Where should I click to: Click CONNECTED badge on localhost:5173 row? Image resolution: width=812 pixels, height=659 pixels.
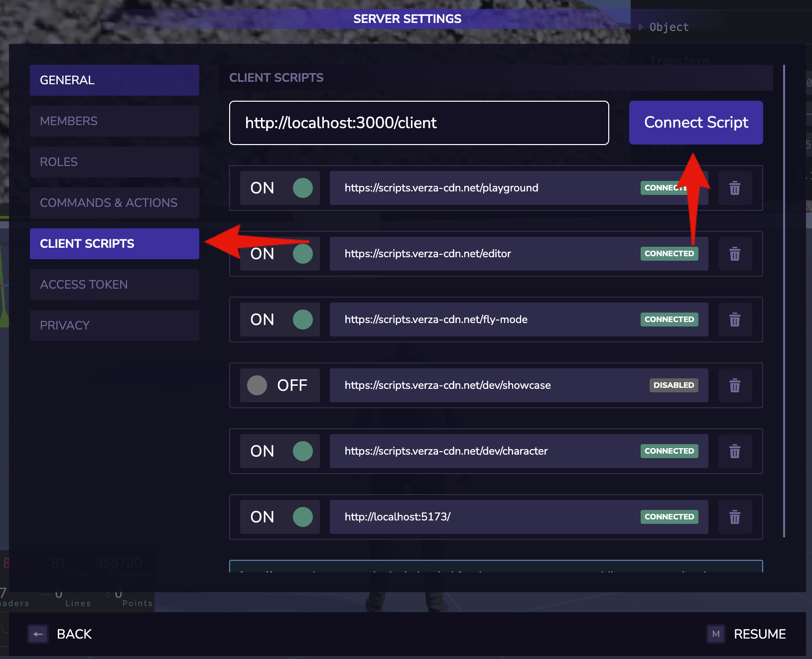pyautogui.click(x=669, y=517)
